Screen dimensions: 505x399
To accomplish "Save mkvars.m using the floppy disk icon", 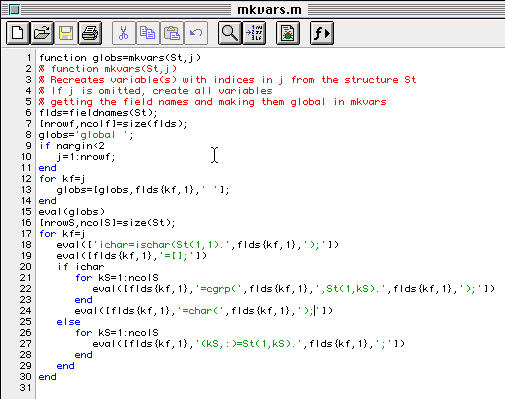I will (x=66, y=33).
